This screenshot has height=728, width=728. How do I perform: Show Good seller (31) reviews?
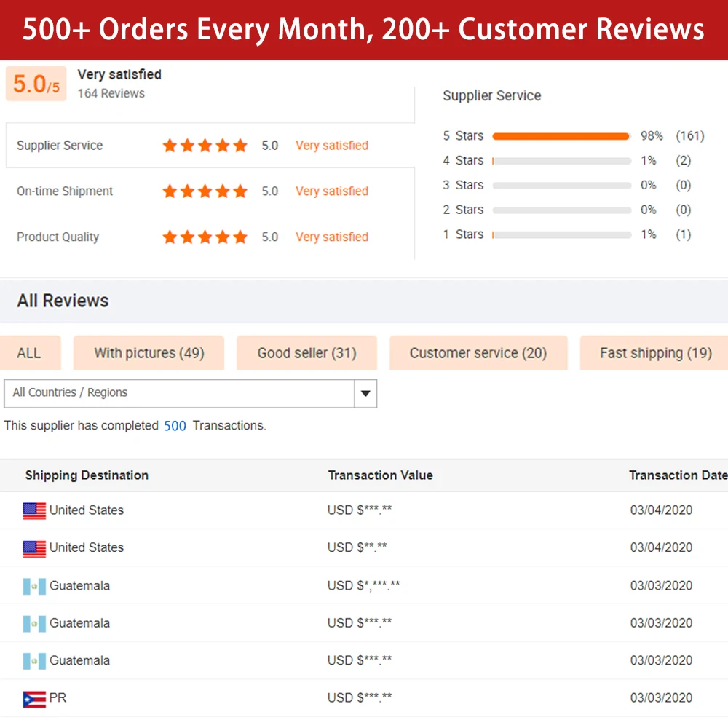(x=306, y=353)
